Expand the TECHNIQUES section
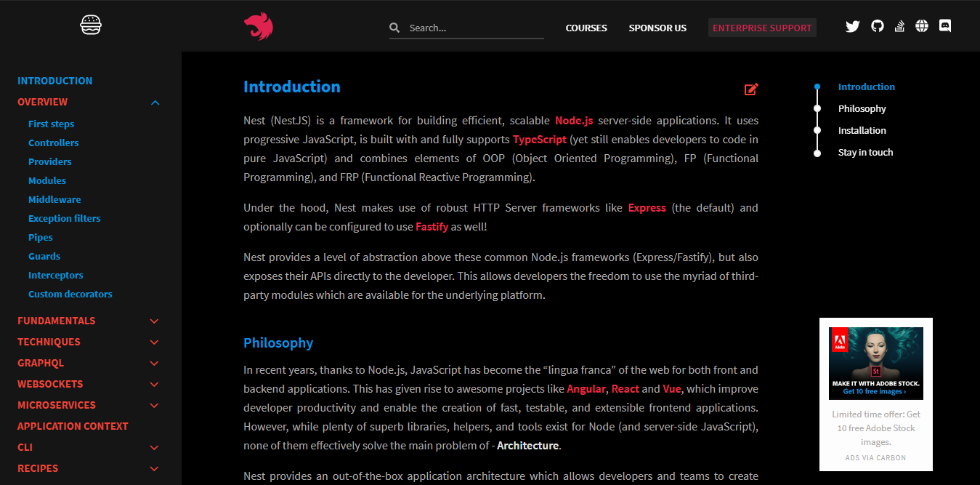Screen dimensions: 980x485 pos(154,342)
